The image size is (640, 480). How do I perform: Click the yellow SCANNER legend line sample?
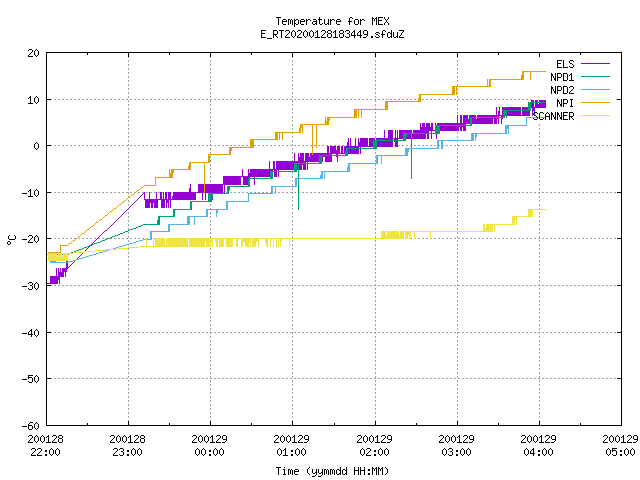point(595,116)
